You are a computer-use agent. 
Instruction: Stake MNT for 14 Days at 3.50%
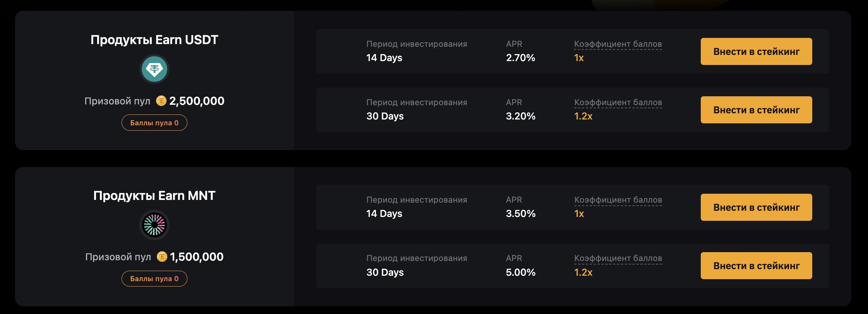pyautogui.click(x=756, y=207)
